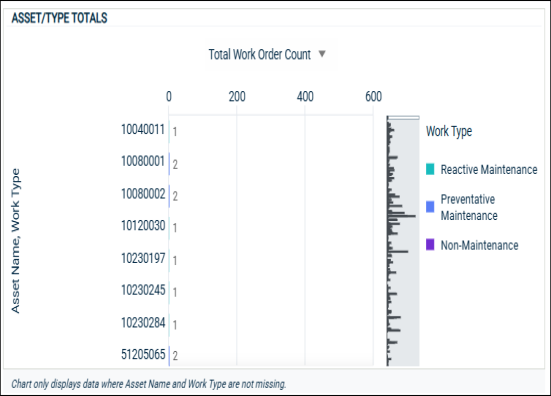Image resolution: width=551 pixels, height=396 pixels.
Task: Toggle the Non-Maintenance legend label
Action: pyautogui.click(x=479, y=245)
